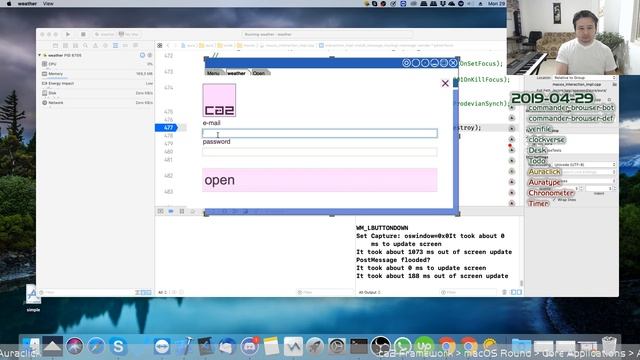Open the Apple menu
The height and width of the screenshot is (360, 640).
point(9,3)
